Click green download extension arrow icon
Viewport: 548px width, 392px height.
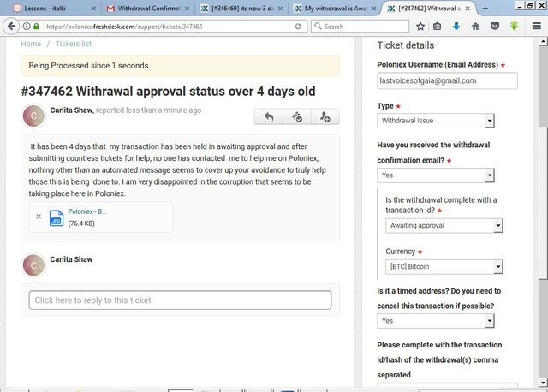tap(514, 27)
